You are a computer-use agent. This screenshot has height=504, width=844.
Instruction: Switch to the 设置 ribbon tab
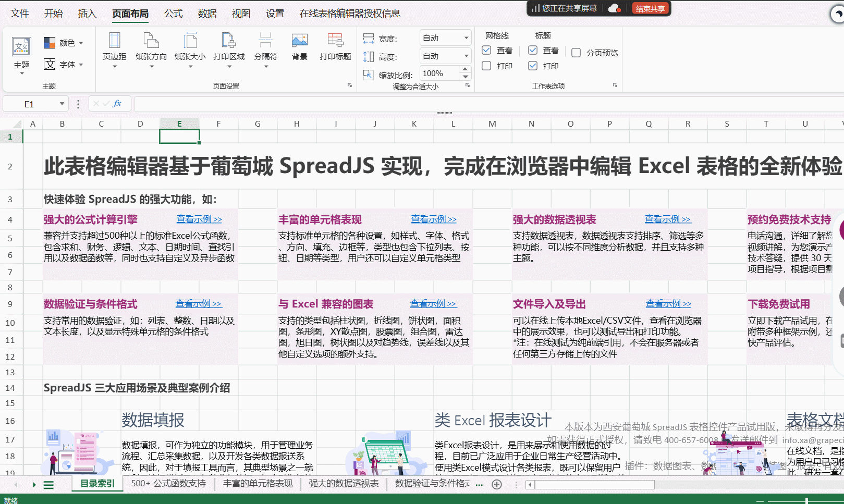pos(275,14)
